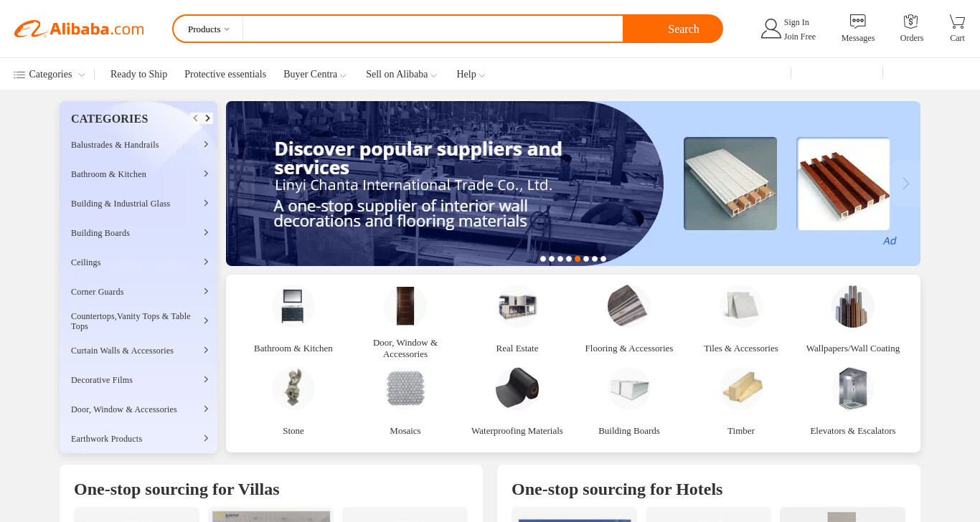Follow the Join Free link

coord(799,37)
